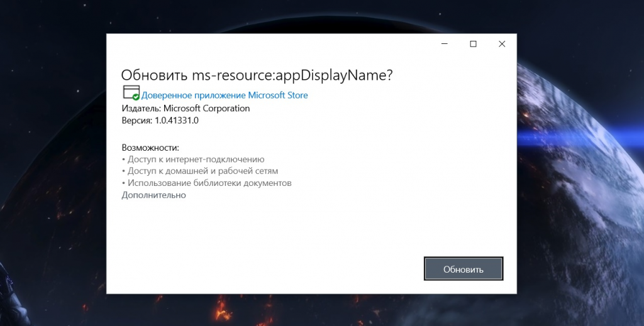Click the green checkmark badge on the icon
This screenshot has width=644, height=326.
[x=136, y=97]
